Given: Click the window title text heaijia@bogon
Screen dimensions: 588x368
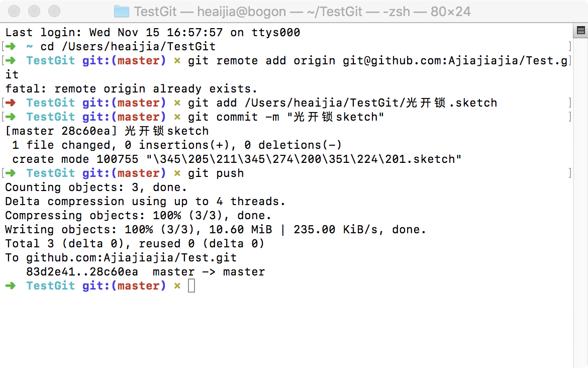Looking at the screenshot, I should tap(242, 12).
